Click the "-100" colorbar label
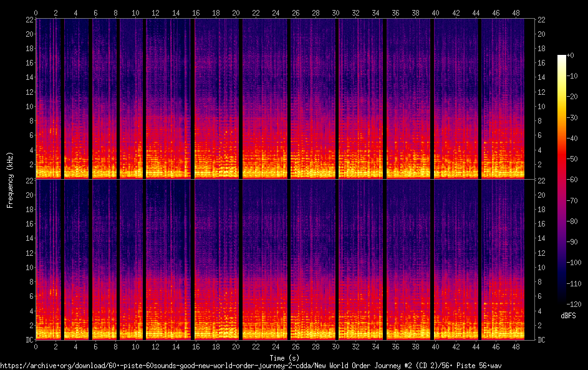Image resolution: width=588 pixels, height=370 pixels. pos(574,263)
